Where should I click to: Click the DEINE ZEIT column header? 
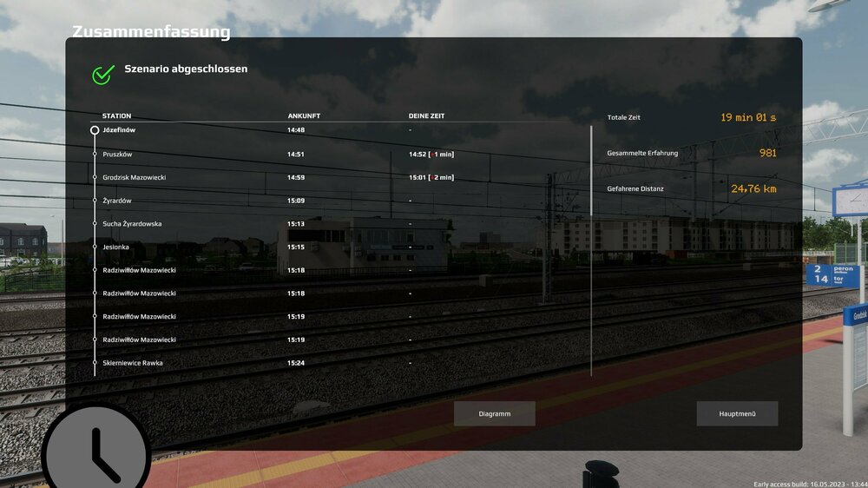pos(427,115)
